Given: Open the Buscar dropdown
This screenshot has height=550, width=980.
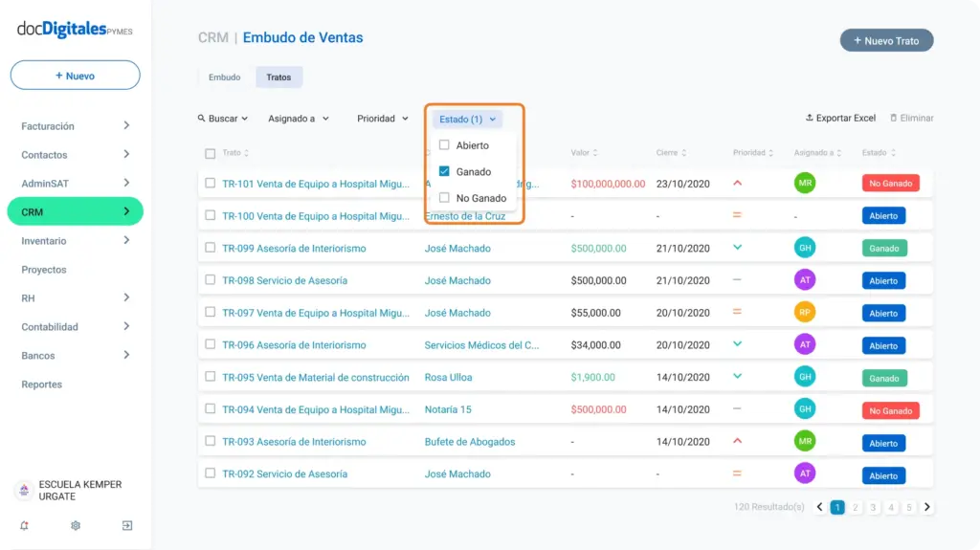Looking at the screenshot, I should click(x=223, y=118).
